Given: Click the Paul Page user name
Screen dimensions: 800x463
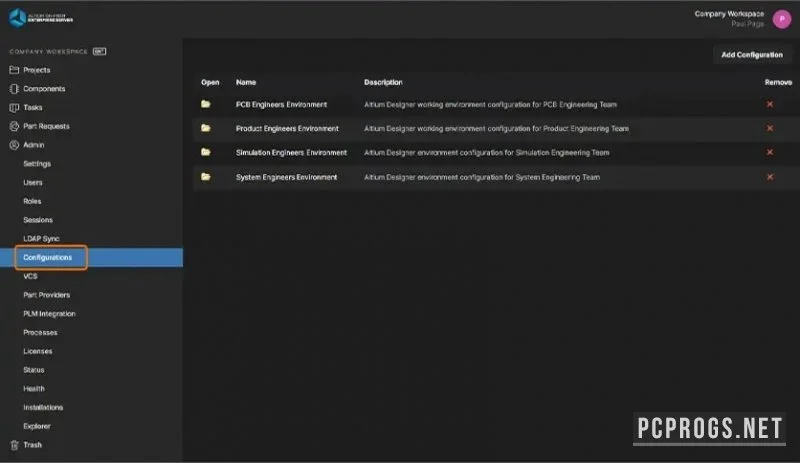Looking at the screenshot, I should (747, 24).
